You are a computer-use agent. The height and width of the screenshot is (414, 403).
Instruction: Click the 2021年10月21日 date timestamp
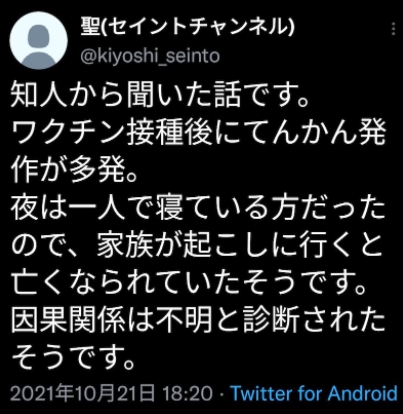(82, 393)
